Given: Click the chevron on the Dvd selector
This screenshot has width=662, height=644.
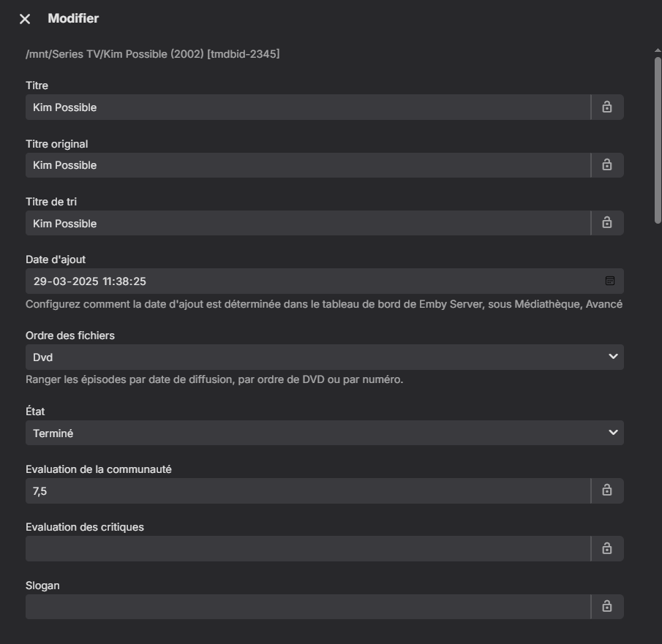Looking at the screenshot, I should [613, 357].
